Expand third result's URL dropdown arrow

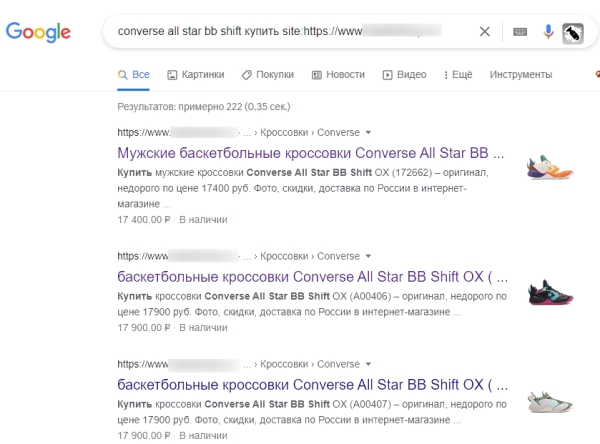tap(368, 366)
